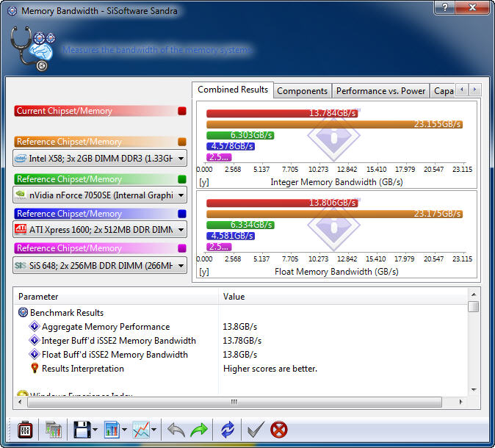Image resolution: width=495 pixels, height=448 pixels.
Task: Open the Performance vs. Power tab
Action: click(380, 91)
